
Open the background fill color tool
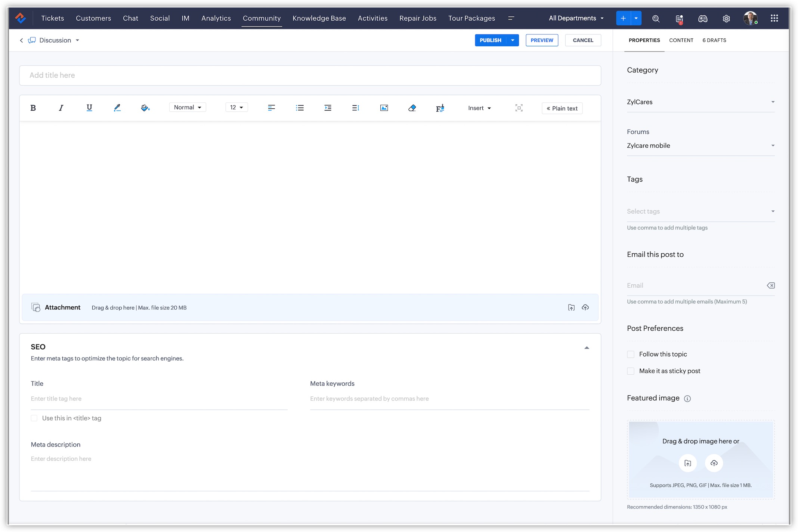(145, 108)
